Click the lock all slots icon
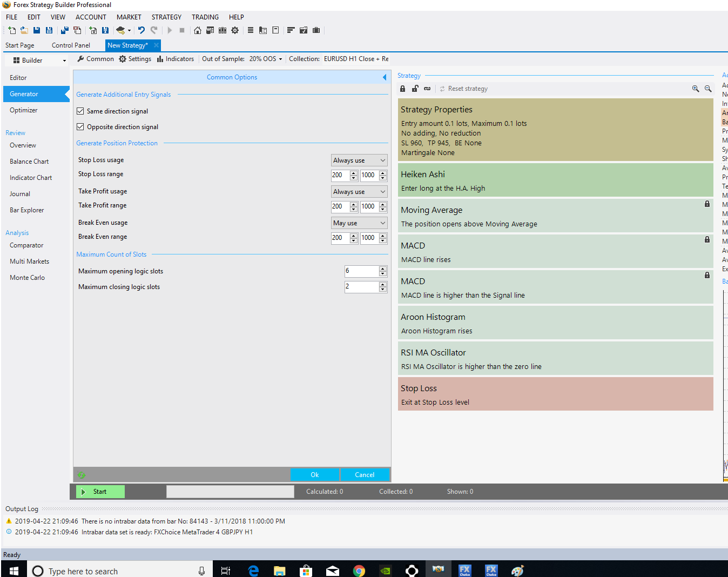 coord(402,89)
